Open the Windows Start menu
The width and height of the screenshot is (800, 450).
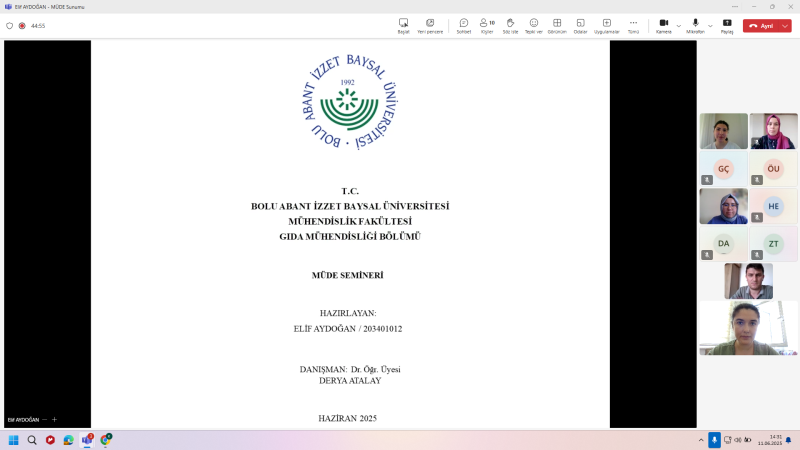pyautogui.click(x=14, y=440)
